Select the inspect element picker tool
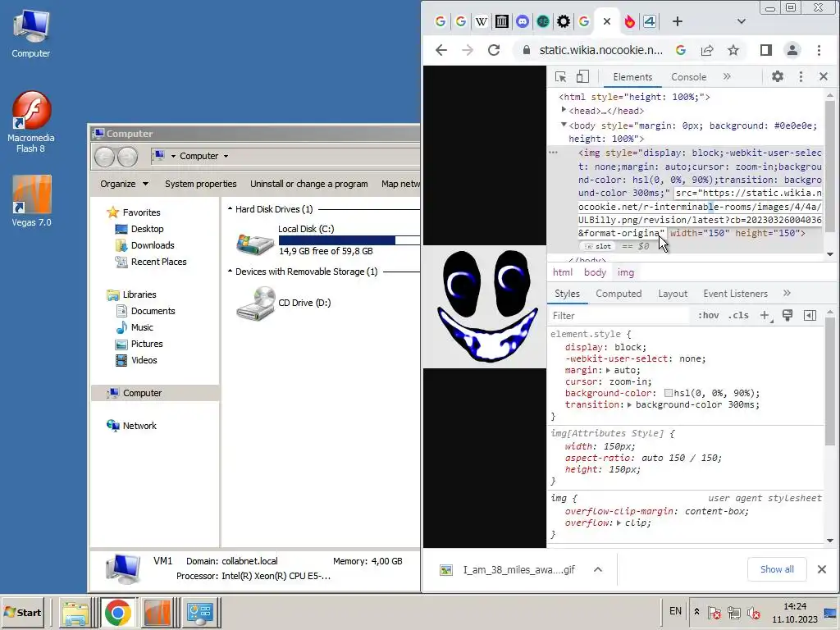This screenshot has width=840, height=630. [561, 76]
